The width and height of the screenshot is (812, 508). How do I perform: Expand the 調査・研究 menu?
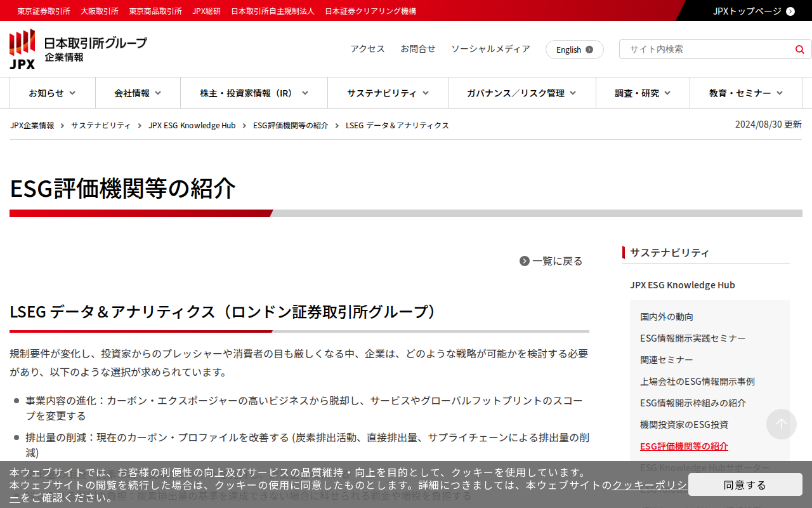643,93
